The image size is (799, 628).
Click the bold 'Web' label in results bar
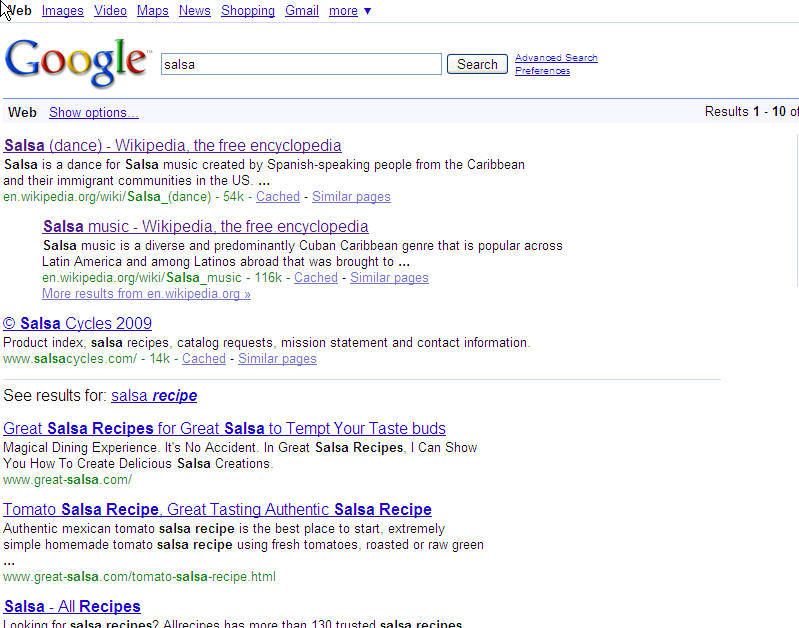pyautogui.click(x=22, y=112)
